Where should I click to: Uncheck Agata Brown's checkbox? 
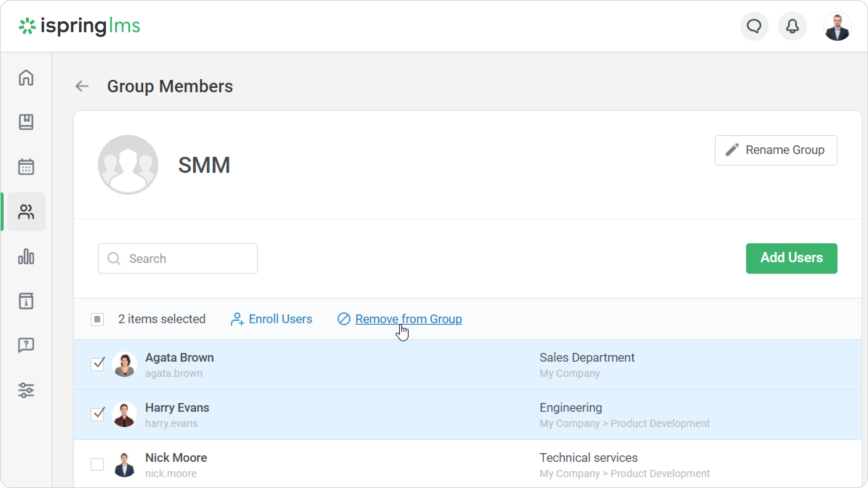(98, 364)
